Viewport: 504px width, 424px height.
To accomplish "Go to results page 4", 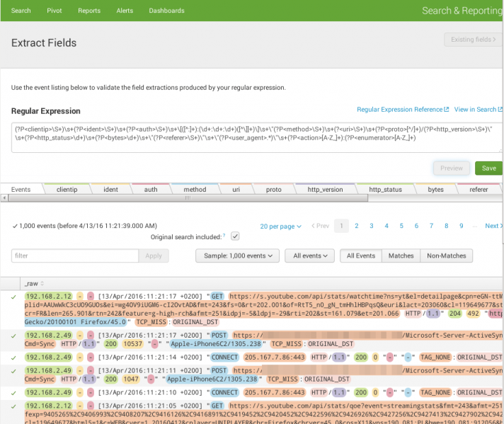I will point(386,226).
